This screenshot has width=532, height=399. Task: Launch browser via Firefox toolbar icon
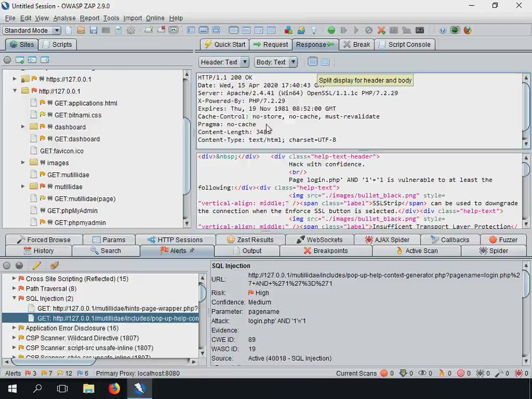click(467, 30)
